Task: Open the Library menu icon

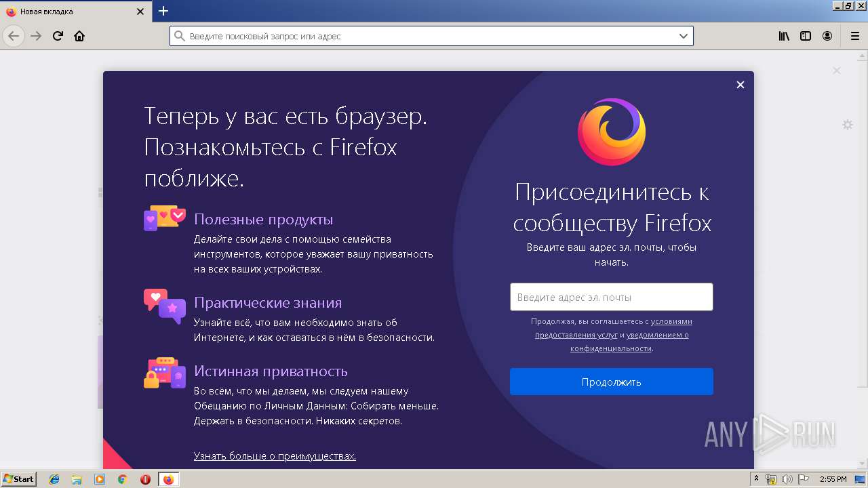Action: point(784,36)
